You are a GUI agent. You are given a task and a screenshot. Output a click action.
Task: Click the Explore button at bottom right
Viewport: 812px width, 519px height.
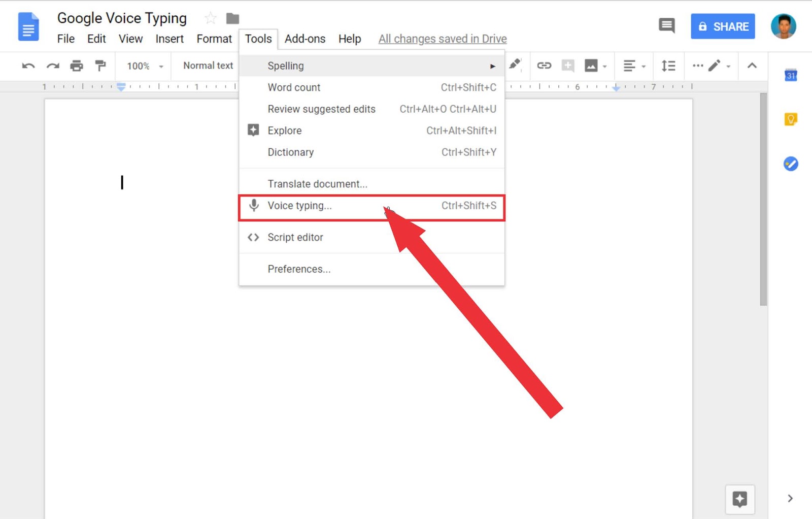click(x=740, y=499)
